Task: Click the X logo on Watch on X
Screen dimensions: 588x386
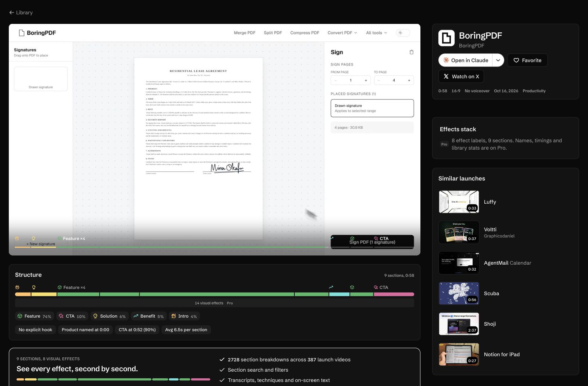Action: point(446,76)
